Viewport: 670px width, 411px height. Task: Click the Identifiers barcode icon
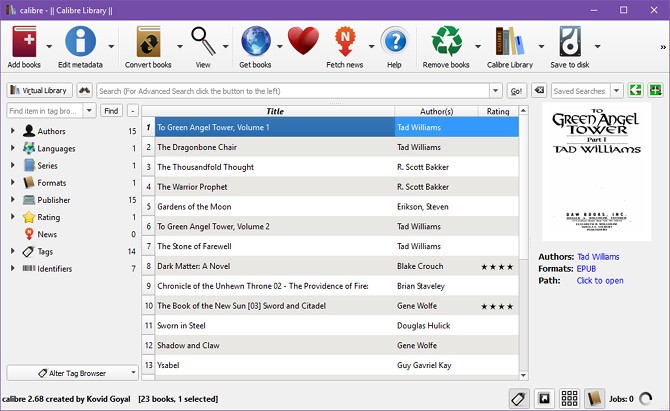coord(29,268)
